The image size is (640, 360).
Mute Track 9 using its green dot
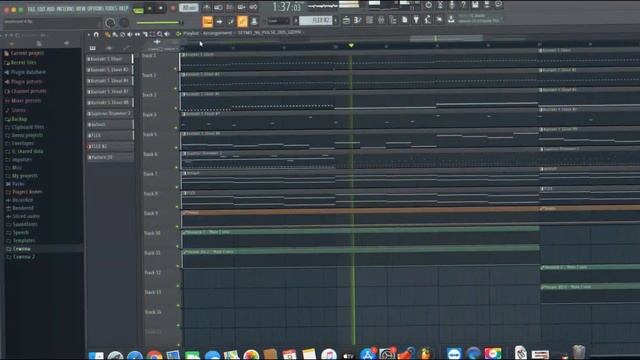pyautogui.click(x=177, y=227)
